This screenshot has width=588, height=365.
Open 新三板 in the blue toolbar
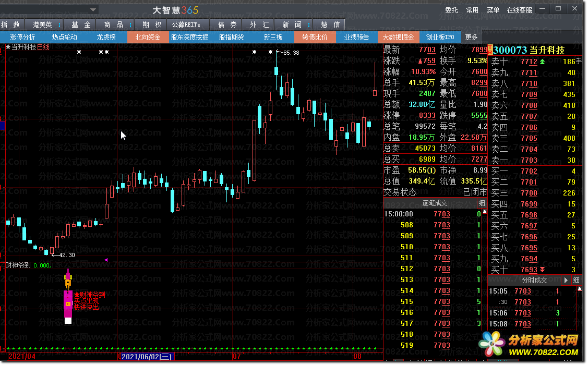coord(273,37)
